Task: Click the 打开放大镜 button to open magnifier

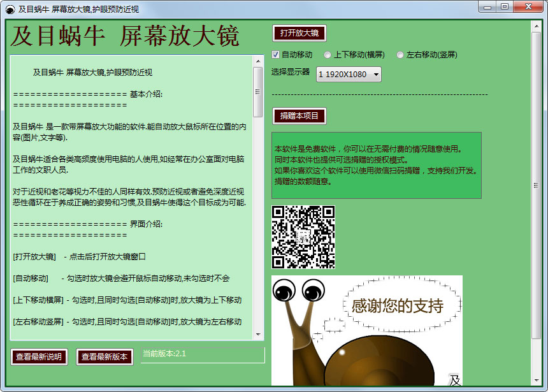Action: 299,34
